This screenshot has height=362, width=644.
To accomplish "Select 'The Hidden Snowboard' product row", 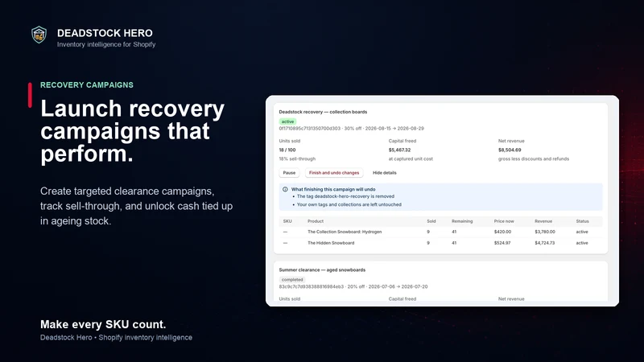I will 440,243.
